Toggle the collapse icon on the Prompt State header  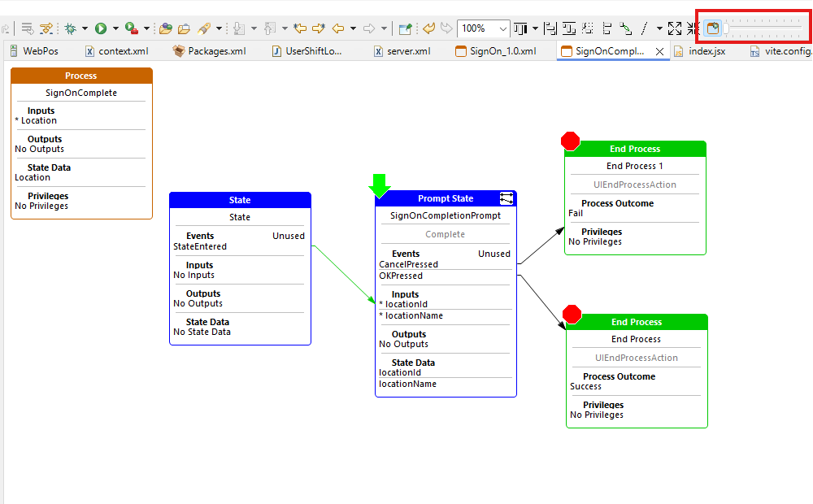pos(507,198)
